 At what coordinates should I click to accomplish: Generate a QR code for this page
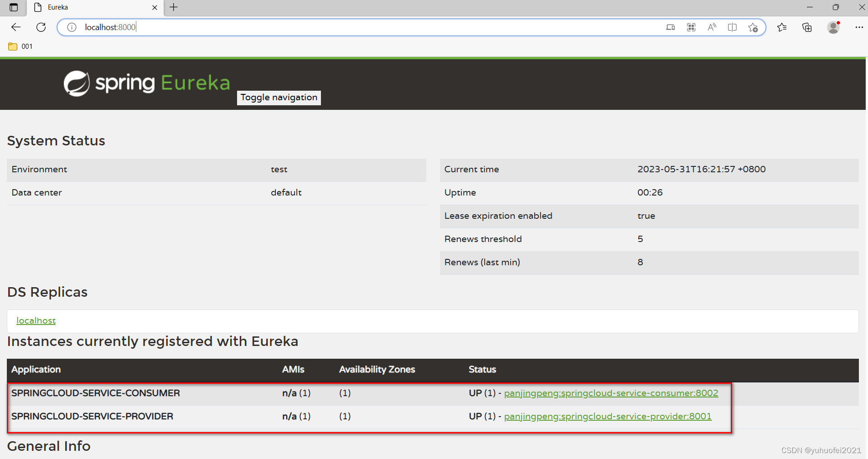[691, 27]
